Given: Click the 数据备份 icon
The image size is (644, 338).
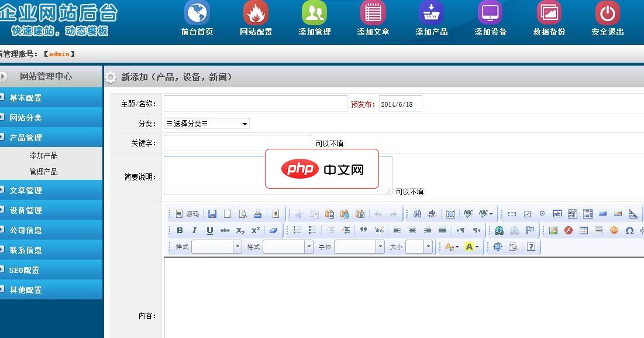Looking at the screenshot, I should (549, 13).
